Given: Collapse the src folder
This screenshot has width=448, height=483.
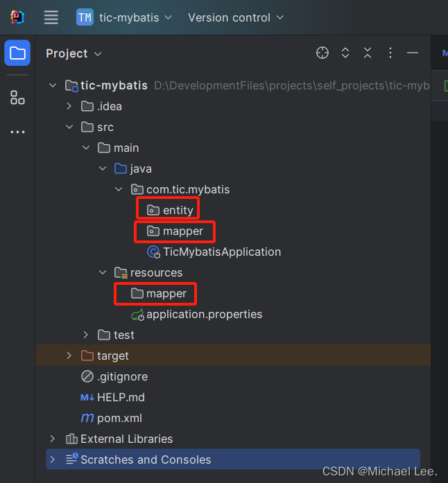Looking at the screenshot, I should coord(69,127).
